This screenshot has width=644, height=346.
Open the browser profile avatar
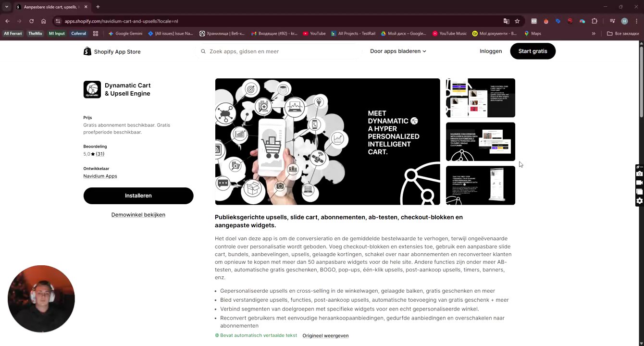pos(624,21)
